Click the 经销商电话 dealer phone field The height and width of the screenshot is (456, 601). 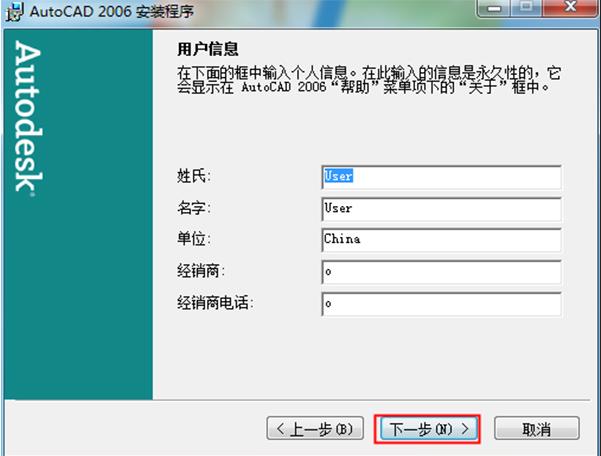tap(441, 304)
